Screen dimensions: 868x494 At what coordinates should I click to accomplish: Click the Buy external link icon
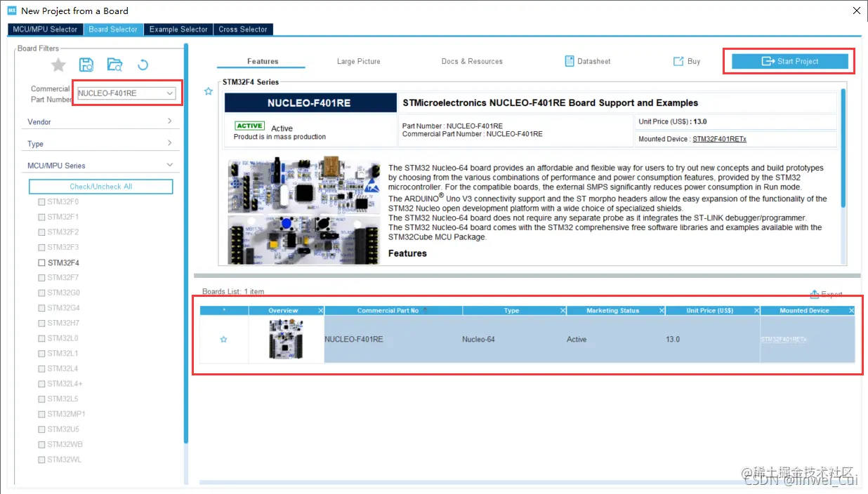point(678,61)
